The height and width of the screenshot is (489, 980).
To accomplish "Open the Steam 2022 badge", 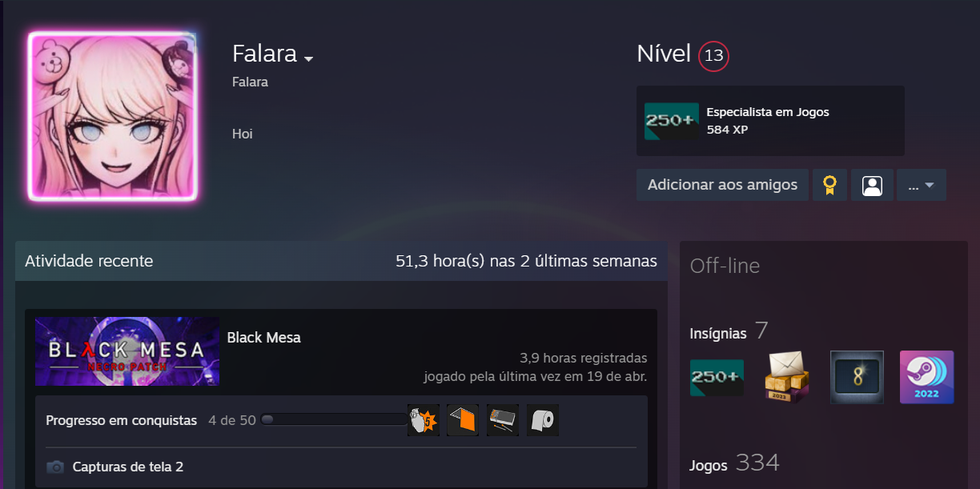I will (x=927, y=377).
